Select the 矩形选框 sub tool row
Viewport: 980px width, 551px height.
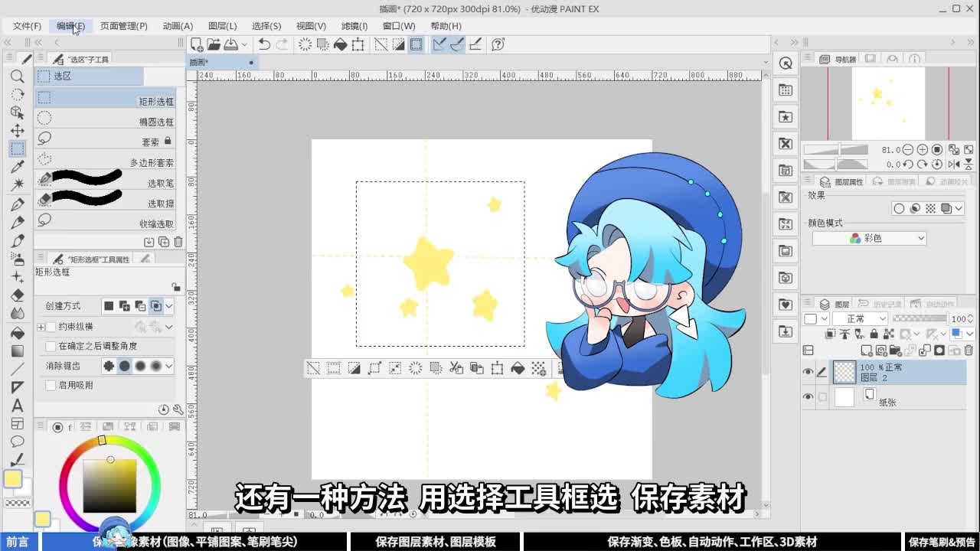click(x=106, y=98)
